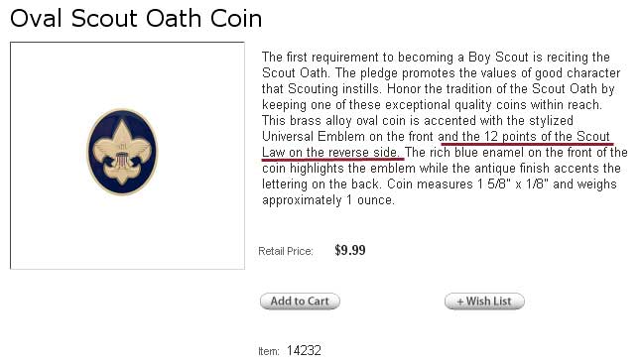Click the Add to Cart button
The width and height of the screenshot is (641, 364).
click(300, 302)
